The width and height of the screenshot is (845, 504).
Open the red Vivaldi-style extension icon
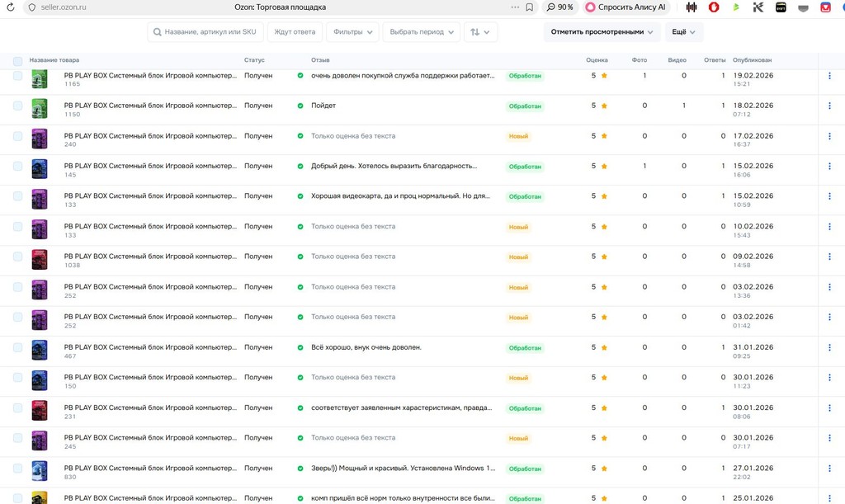tap(825, 7)
